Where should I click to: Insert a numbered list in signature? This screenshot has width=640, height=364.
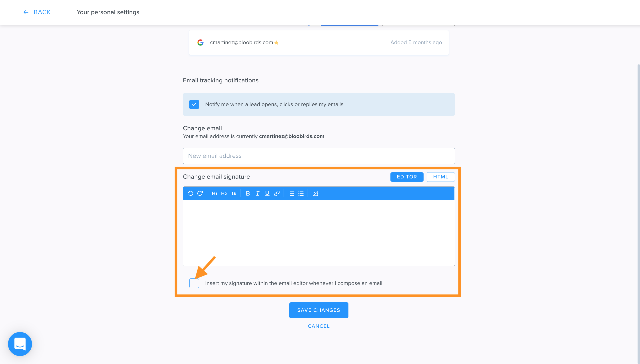[x=301, y=193]
